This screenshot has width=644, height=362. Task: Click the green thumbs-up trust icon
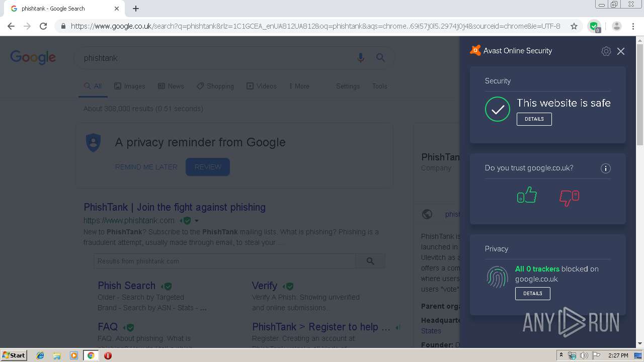pos(527,195)
